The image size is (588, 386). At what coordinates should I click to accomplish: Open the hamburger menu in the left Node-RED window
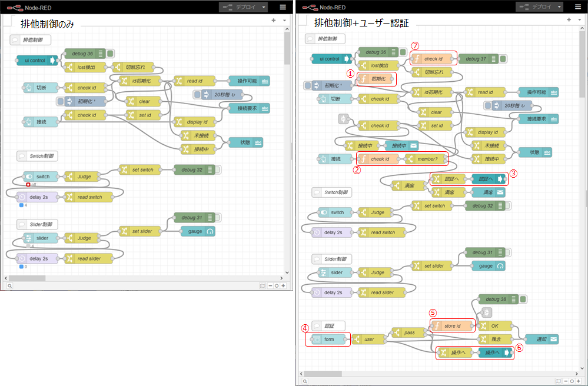click(283, 7)
